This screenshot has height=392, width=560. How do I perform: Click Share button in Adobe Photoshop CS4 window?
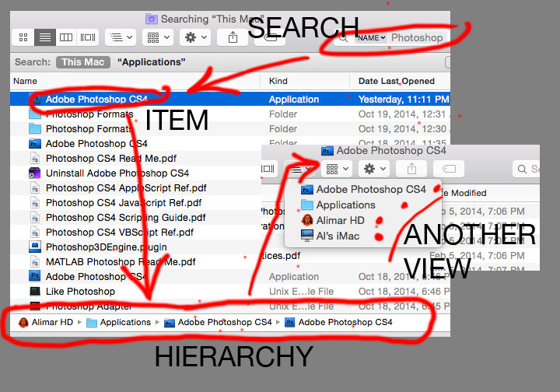(x=411, y=169)
